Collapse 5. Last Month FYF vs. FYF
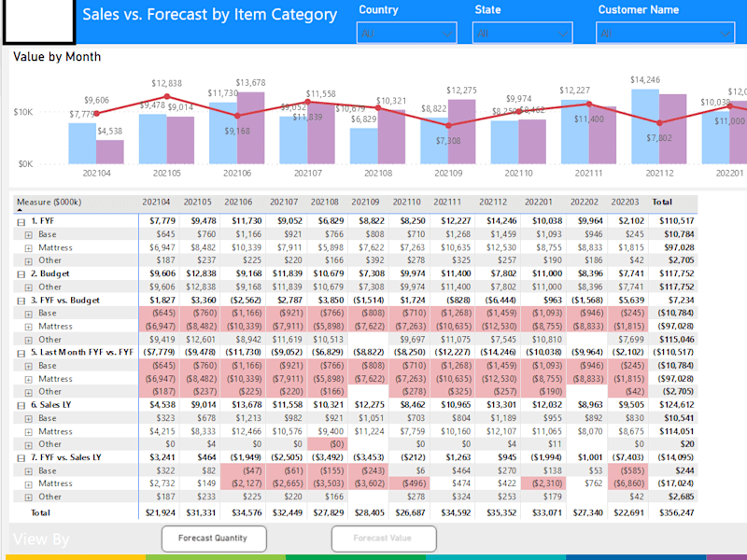This screenshot has width=747, height=560. pos(21,354)
